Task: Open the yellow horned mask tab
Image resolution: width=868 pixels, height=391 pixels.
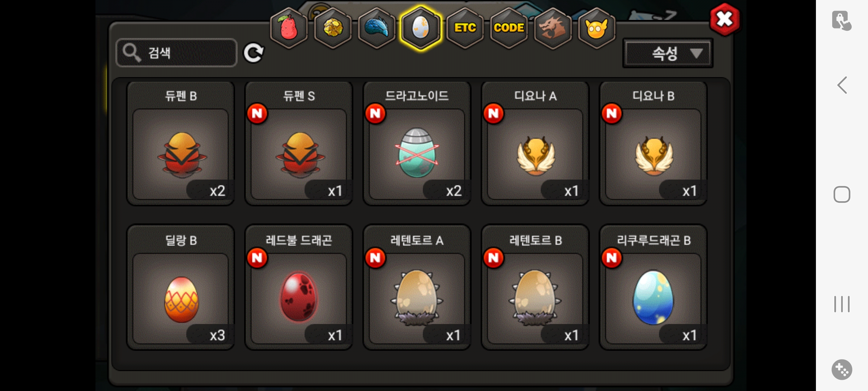Action: [597, 28]
